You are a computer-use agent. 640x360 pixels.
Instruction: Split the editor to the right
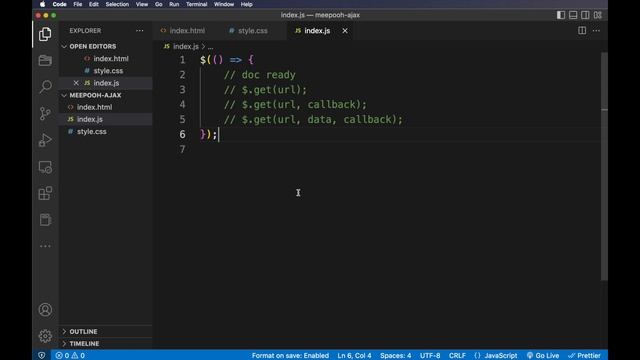(582, 31)
